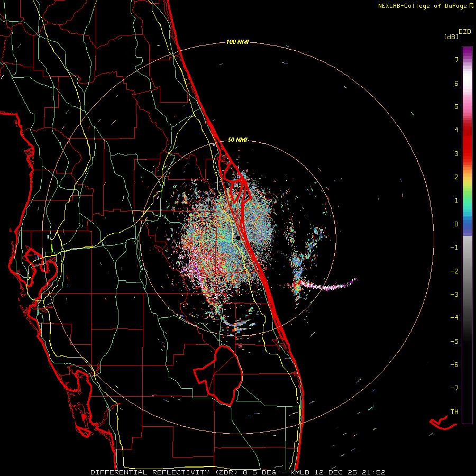Click "DIFFERENTIAL REFLECTIVITY (ZDR)" in the footer
476x476 pixels.
[x=165, y=472]
